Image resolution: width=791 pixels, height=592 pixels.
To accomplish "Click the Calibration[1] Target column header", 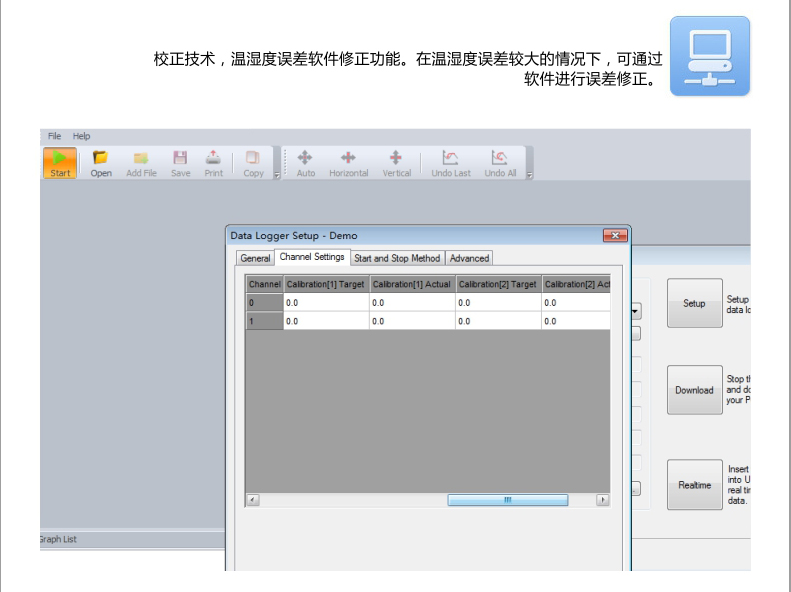I will point(326,284).
